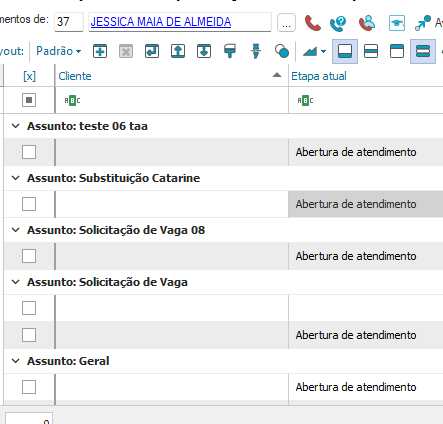Viewport: 443px width, 424px height.
Task: Click the move up arrow icon
Action: (178, 51)
